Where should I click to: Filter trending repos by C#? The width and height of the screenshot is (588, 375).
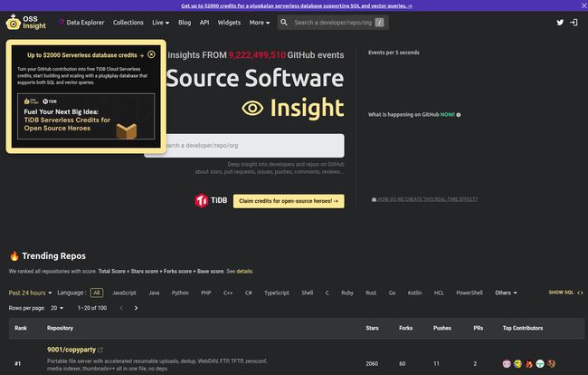[248, 293]
